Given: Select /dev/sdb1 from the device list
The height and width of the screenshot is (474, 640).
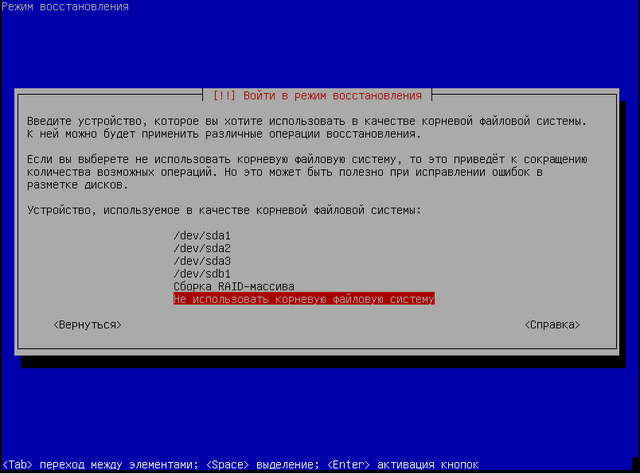Looking at the screenshot, I should 202,273.
